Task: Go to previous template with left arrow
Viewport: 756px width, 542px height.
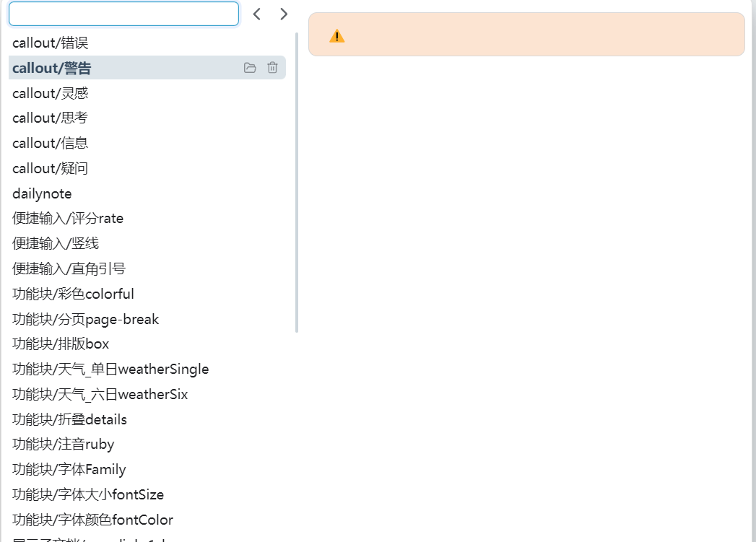Action: coord(256,14)
